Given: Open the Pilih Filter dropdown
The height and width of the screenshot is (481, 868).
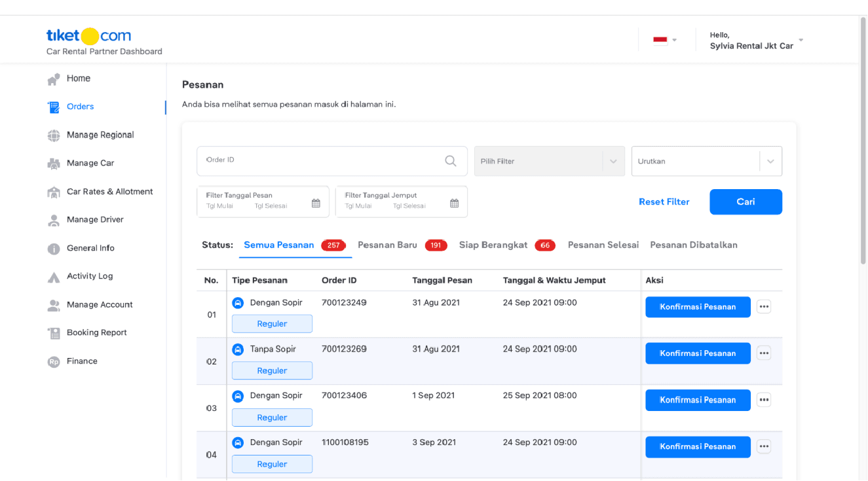Looking at the screenshot, I should click(x=613, y=162).
